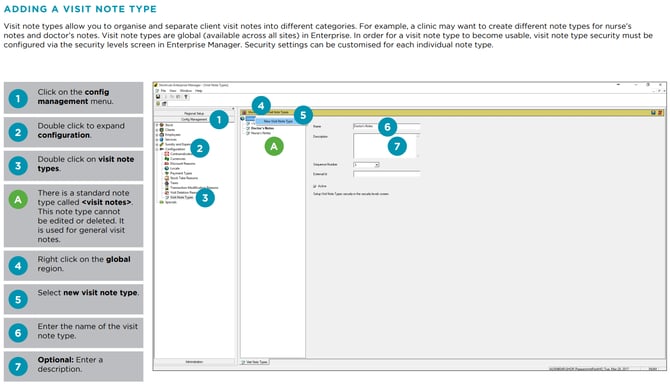Click the Name input field
Viewport: 670px width, 386px height.
click(x=387, y=126)
